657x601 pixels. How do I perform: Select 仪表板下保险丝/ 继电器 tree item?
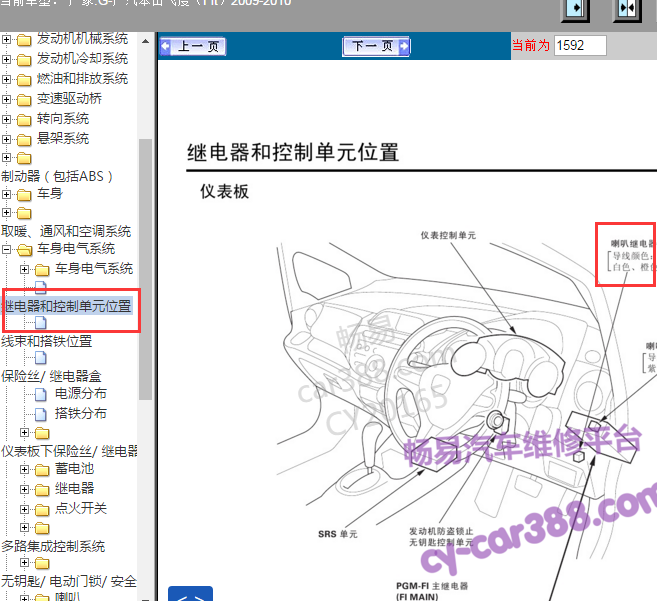click(70, 451)
